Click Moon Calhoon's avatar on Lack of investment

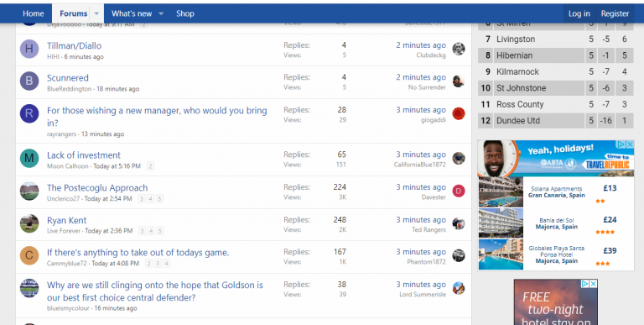29,159
